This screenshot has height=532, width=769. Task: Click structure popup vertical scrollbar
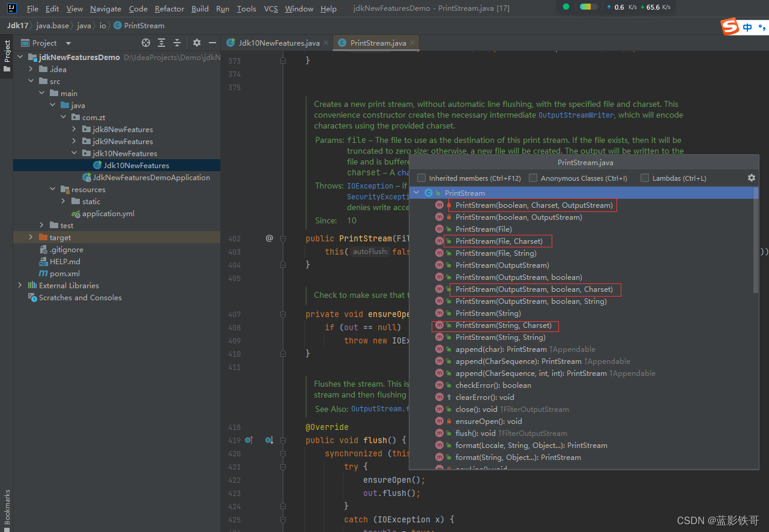[x=756, y=240]
